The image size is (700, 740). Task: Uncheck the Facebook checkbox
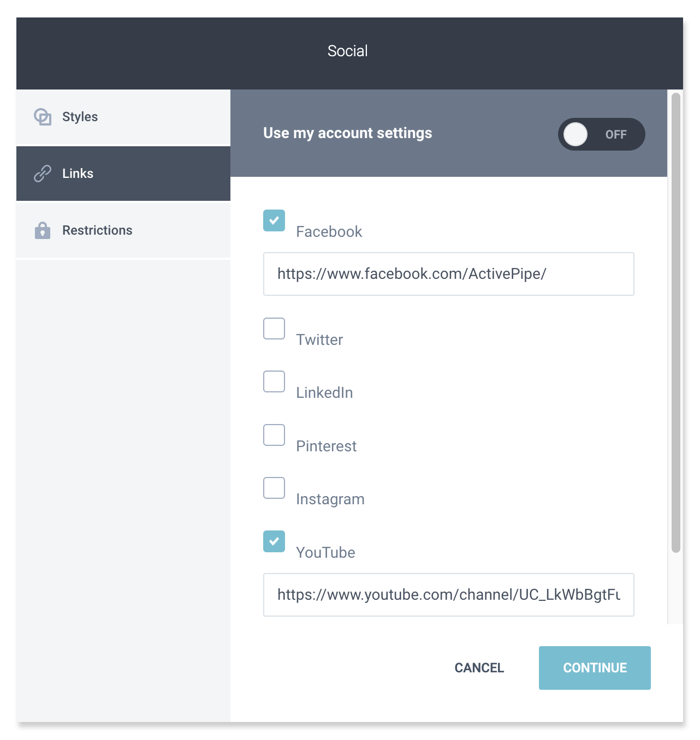click(274, 220)
